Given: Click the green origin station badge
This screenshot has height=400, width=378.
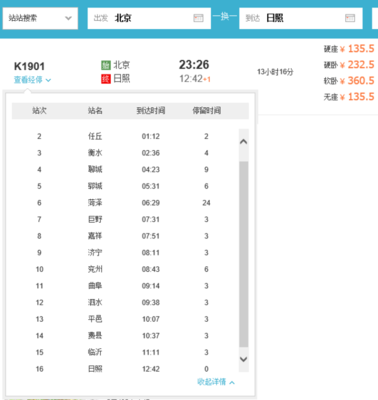Looking at the screenshot, I should click(106, 65).
